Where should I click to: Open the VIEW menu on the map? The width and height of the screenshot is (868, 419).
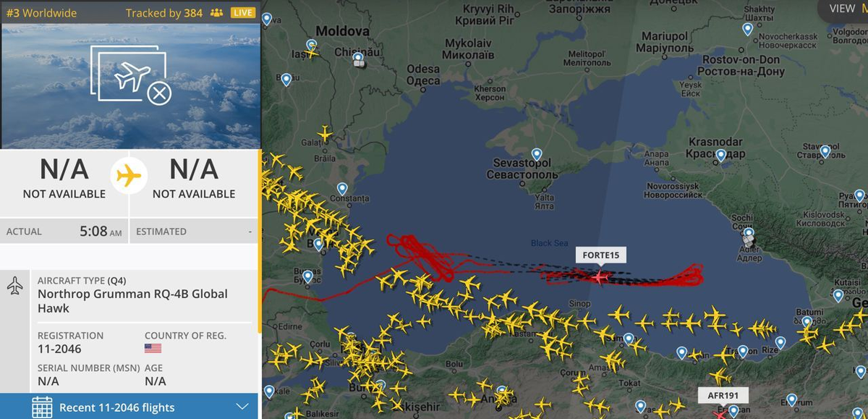coord(843,9)
